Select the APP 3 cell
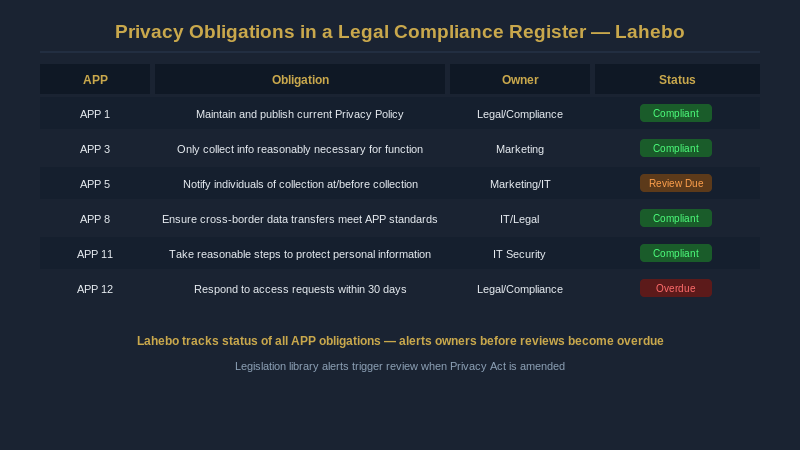Viewport: 800px width, 450px height. coord(95,149)
